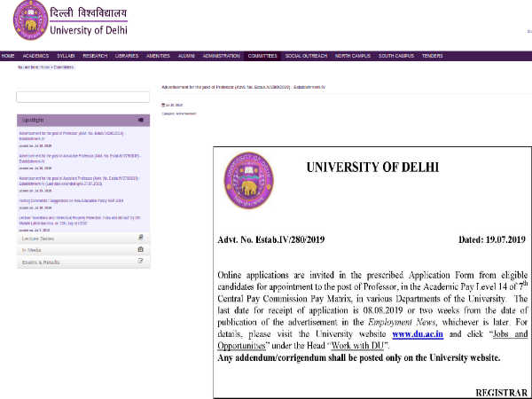Click the In Media camera icon

click(x=140, y=250)
